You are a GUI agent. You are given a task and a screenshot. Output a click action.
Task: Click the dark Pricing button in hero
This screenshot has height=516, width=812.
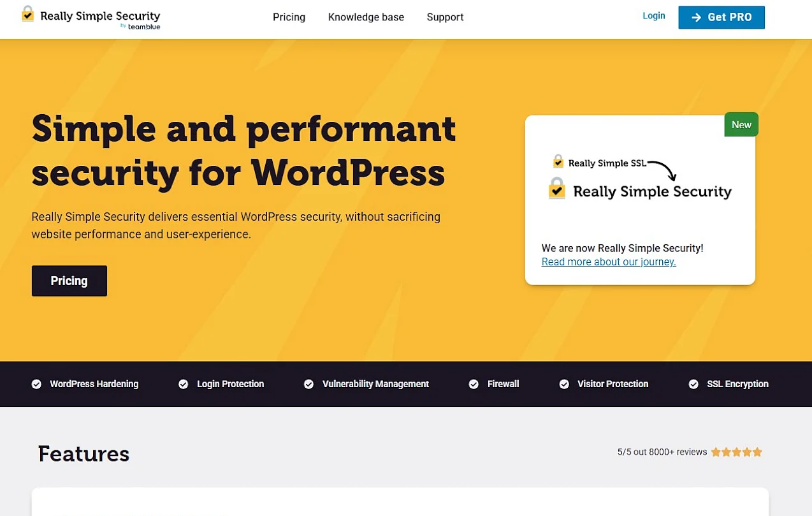(x=69, y=281)
